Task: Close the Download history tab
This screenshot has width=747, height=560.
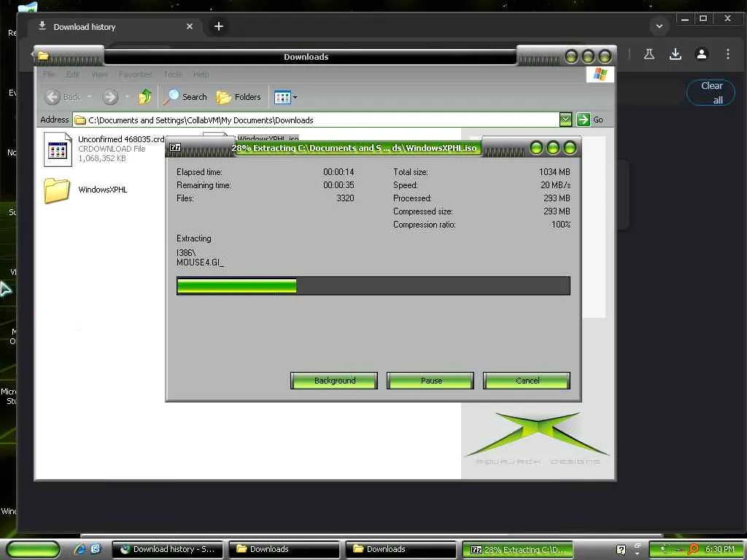Action: click(x=190, y=26)
